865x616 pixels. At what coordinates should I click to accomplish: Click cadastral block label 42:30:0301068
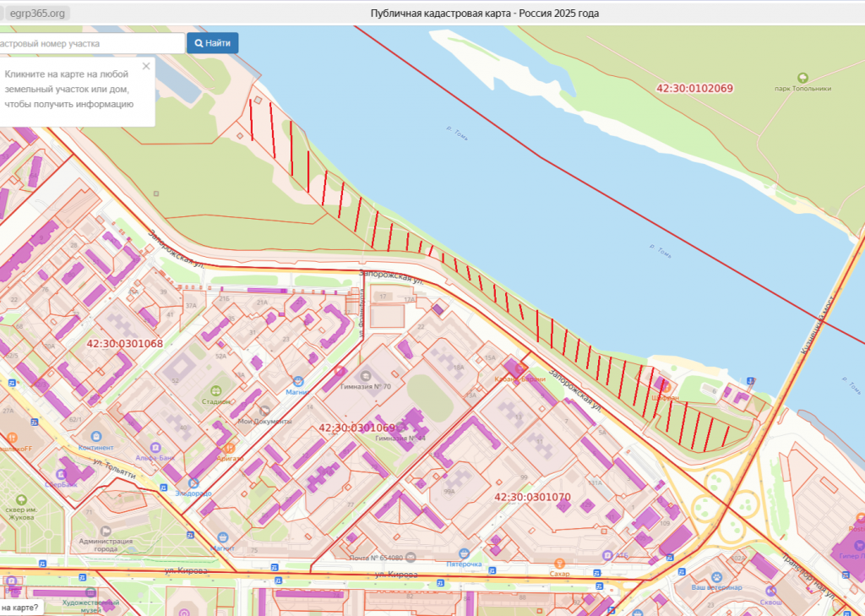(124, 344)
